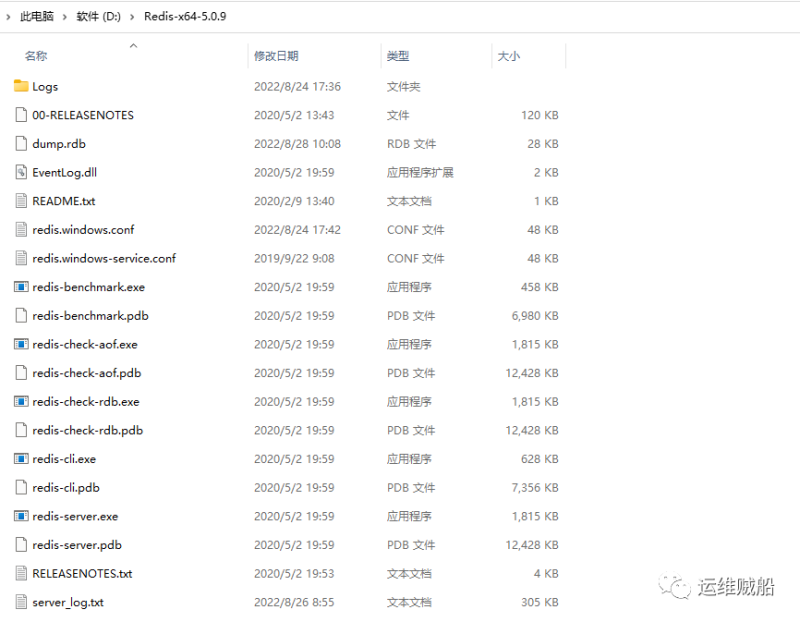Select the dump.rdb file icon

pos(22,143)
